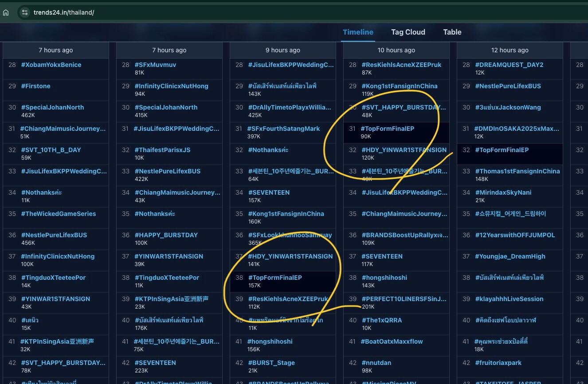
Task: Click the #3แข่บxJacksonWang hashtag
Action: 508,107
